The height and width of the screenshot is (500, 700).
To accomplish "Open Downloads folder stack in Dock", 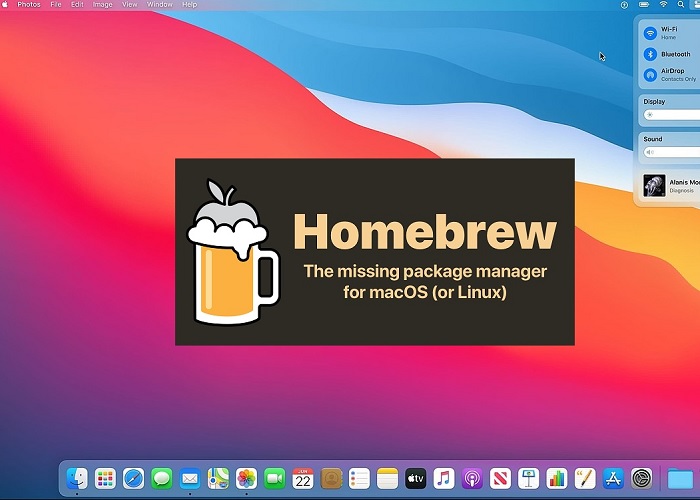I will click(x=681, y=479).
